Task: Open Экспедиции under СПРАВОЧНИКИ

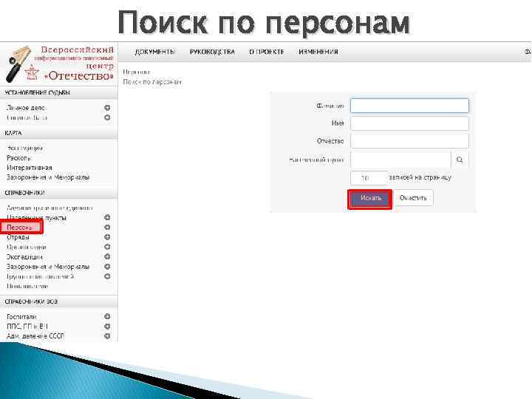Action: [x=24, y=257]
